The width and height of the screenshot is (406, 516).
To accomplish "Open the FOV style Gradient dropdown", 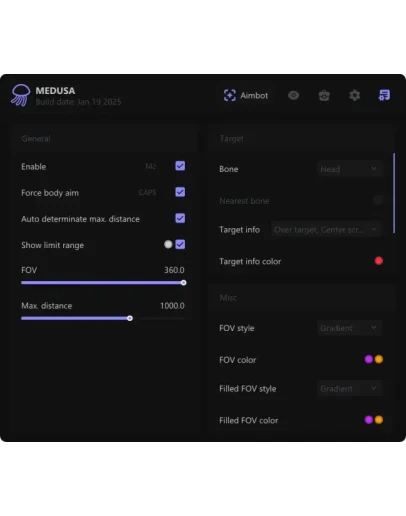I will pos(349,328).
